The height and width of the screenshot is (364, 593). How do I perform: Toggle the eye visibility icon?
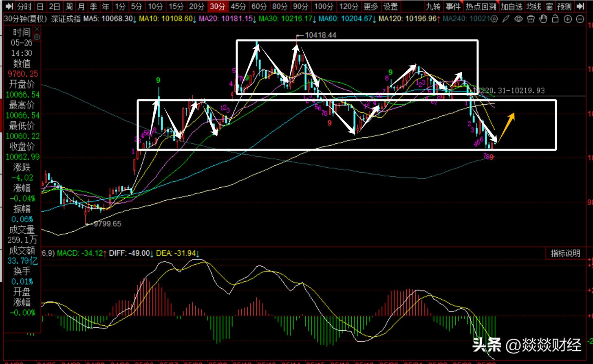(x=518, y=19)
